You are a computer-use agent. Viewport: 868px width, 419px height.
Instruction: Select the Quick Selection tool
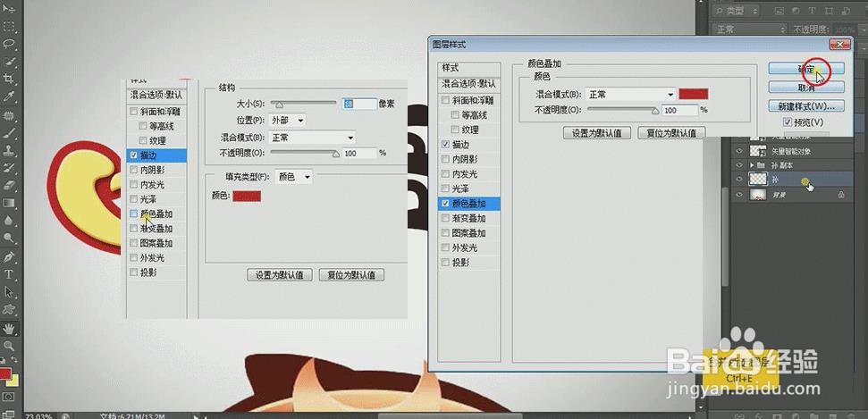click(9, 62)
